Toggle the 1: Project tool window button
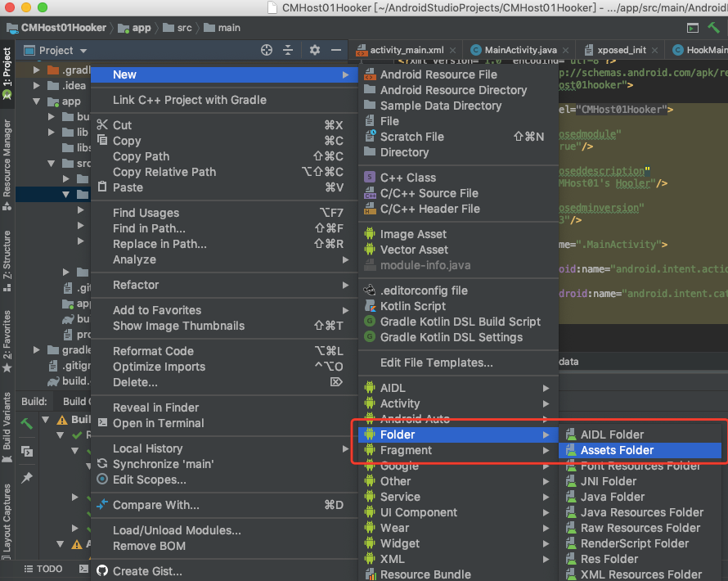728x581 pixels. [7, 74]
